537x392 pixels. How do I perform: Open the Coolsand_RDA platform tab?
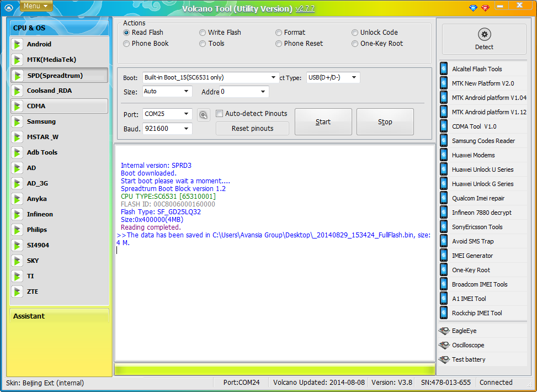point(59,91)
